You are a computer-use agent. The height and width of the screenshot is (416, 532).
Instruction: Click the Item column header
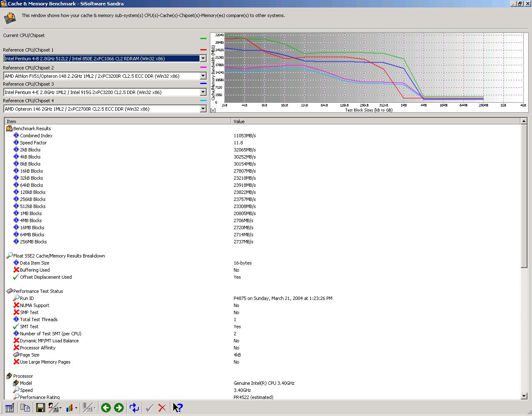(118, 121)
